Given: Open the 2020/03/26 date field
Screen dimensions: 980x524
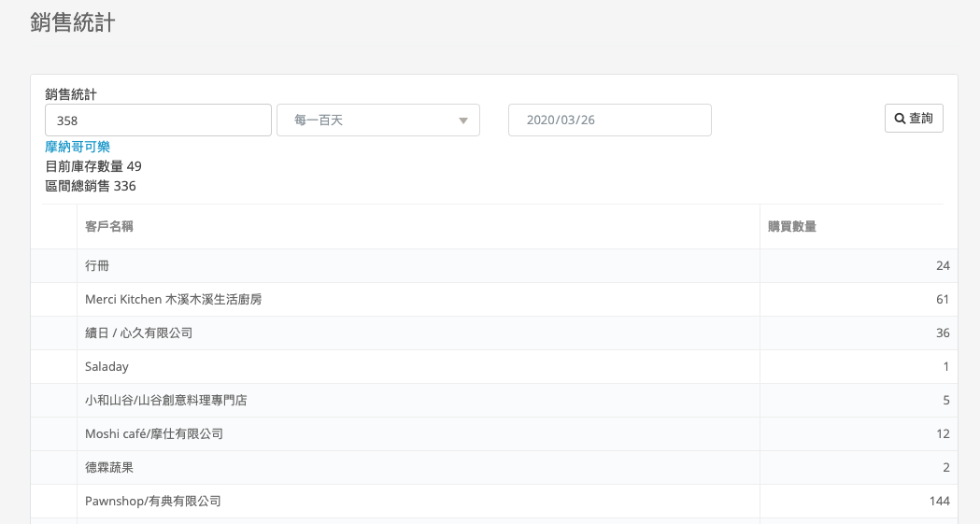Looking at the screenshot, I should tap(609, 120).
